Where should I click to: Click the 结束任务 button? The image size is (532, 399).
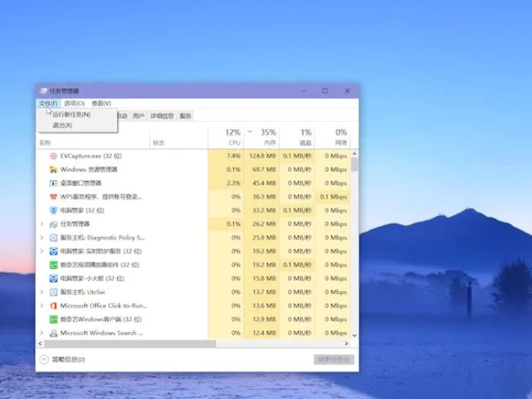[x=334, y=359]
